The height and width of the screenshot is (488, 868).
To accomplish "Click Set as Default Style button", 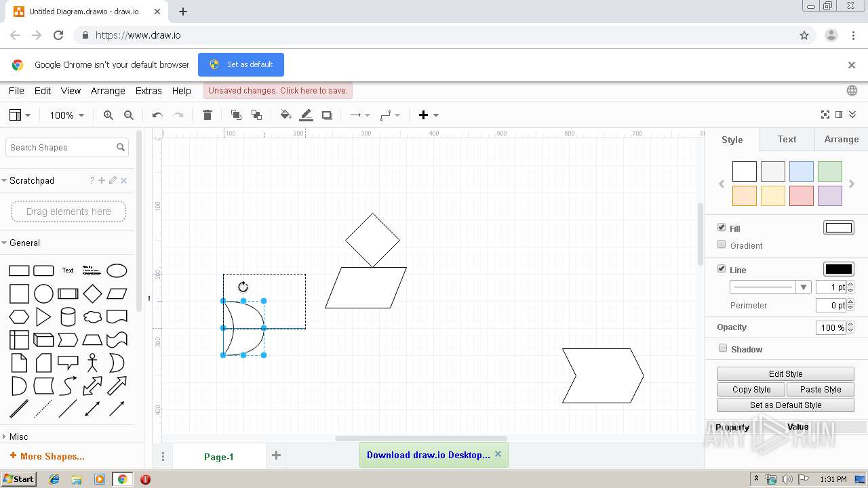I will click(x=785, y=405).
